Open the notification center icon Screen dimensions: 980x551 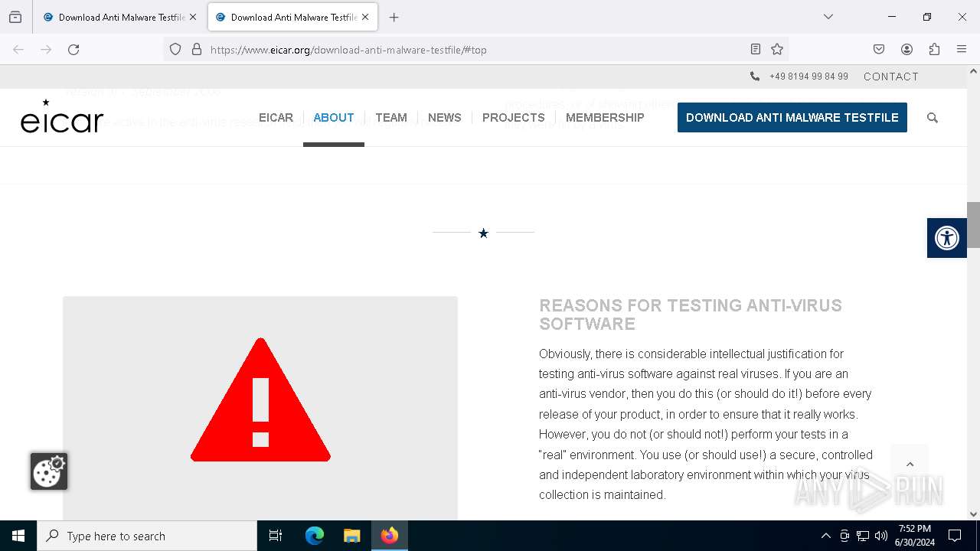point(955,536)
